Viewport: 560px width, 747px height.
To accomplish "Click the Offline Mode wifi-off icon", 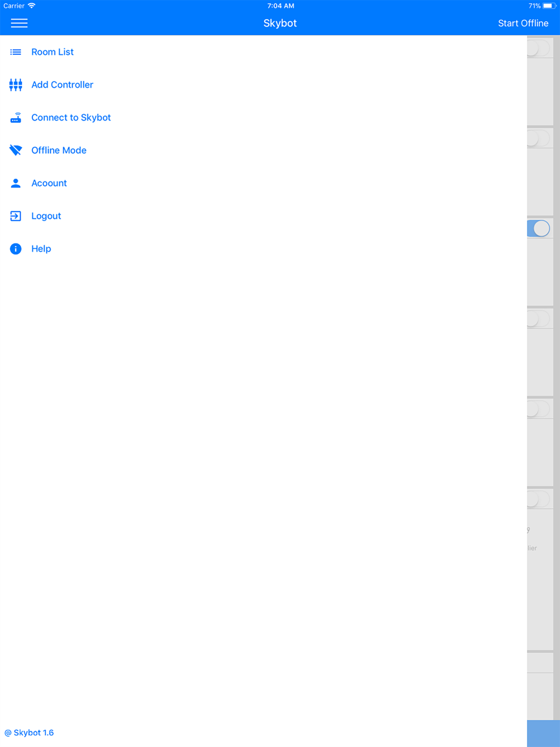I will coord(16,150).
